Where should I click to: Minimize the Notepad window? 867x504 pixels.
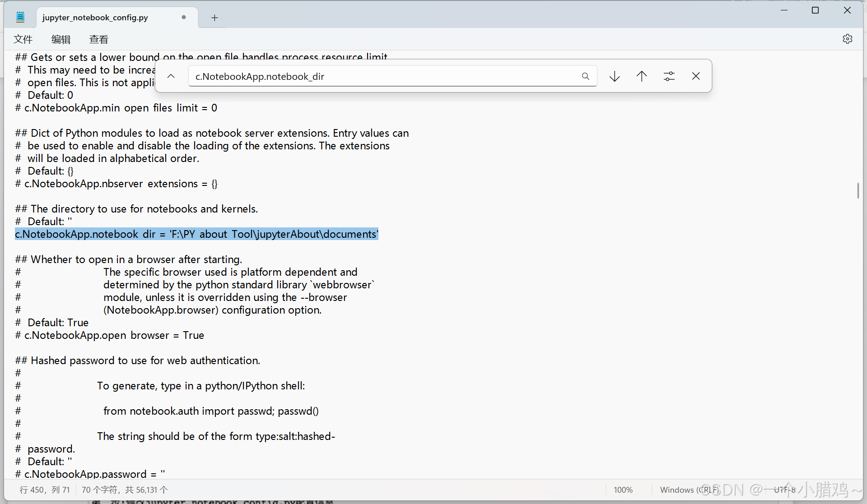tap(784, 10)
